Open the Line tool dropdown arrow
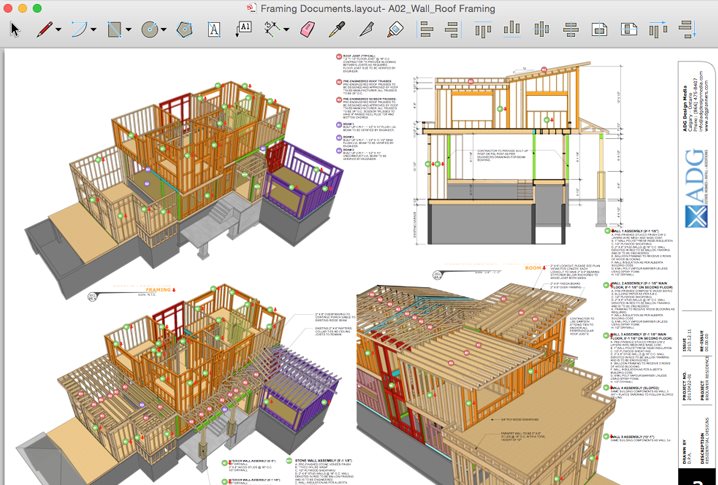Screen dimensions: 718x485 pyautogui.click(x=59, y=30)
